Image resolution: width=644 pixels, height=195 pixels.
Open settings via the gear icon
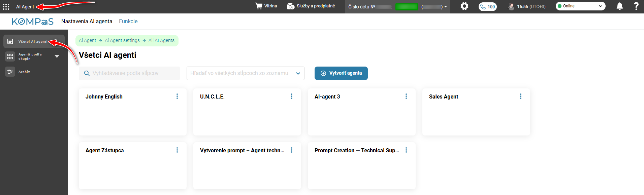464,6
